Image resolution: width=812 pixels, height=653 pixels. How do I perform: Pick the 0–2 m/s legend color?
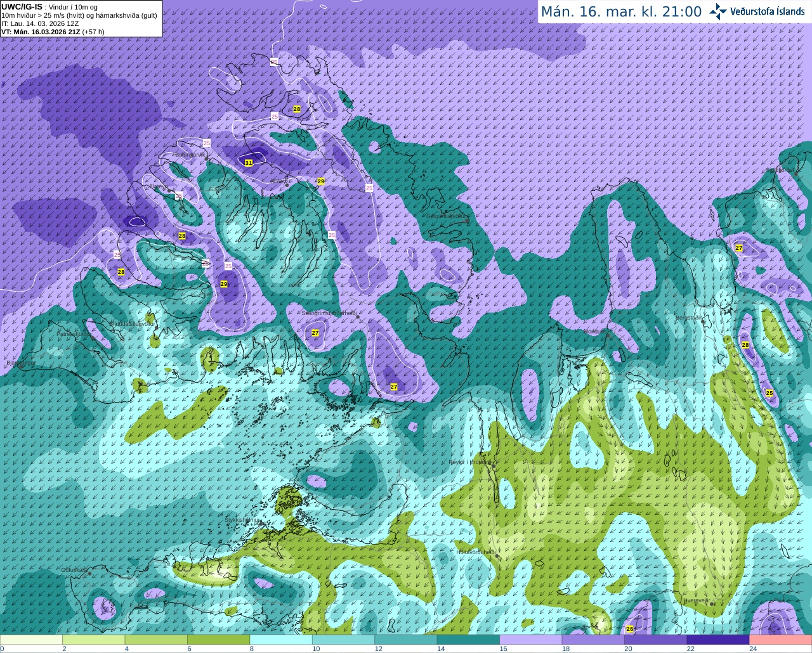31,640
